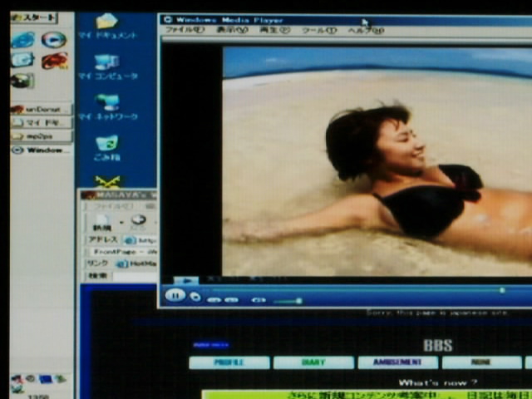This screenshot has height=399, width=532.
Task: Pause playback in Windows Media Player
Action: [175, 295]
